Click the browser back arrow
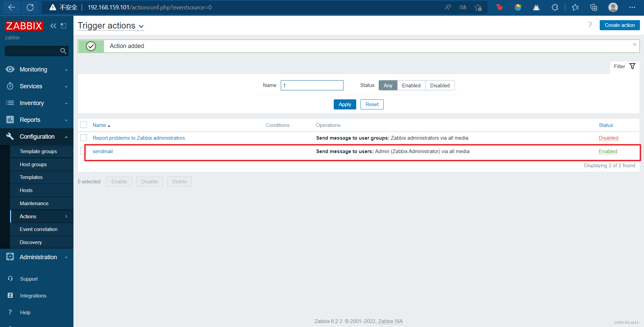This screenshot has height=327, width=644. [x=12, y=7]
